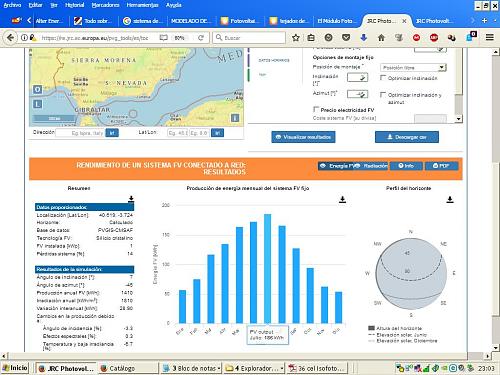Open the Posición de montaje dropdown
Image resolution: width=500 pixels, height=375 pixels.
(x=413, y=68)
